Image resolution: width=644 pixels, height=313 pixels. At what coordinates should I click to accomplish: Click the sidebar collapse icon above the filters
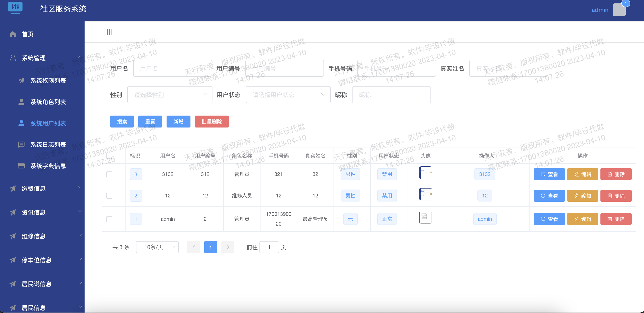(x=109, y=32)
